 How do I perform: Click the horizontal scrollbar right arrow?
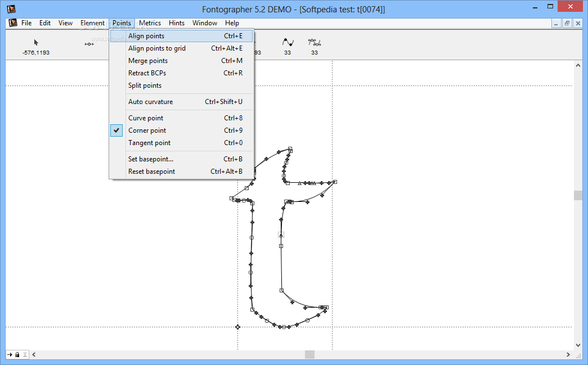pos(568,354)
